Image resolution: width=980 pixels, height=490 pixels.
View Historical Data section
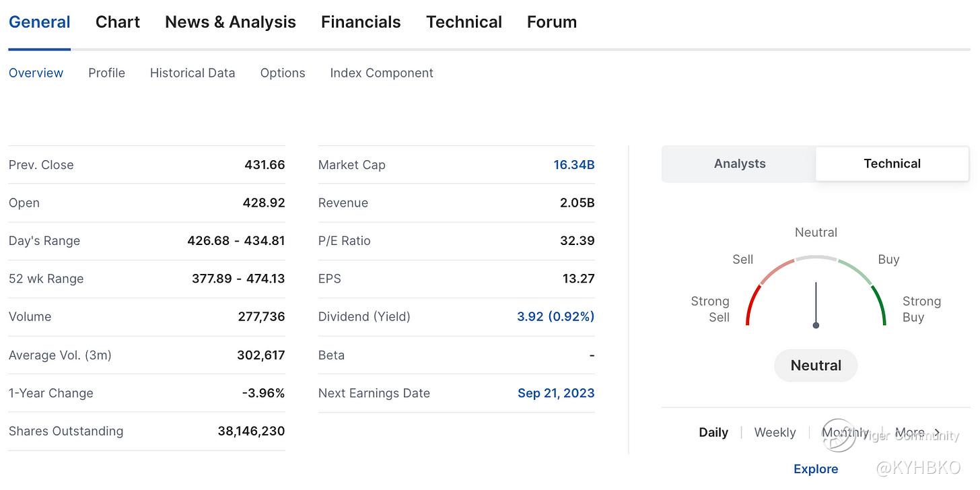193,73
